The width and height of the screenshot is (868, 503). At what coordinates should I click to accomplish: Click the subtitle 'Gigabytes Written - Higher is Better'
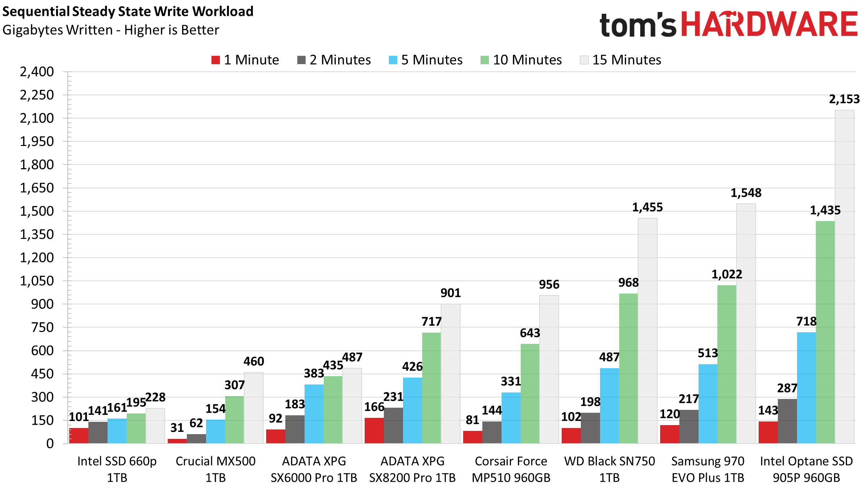[111, 30]
